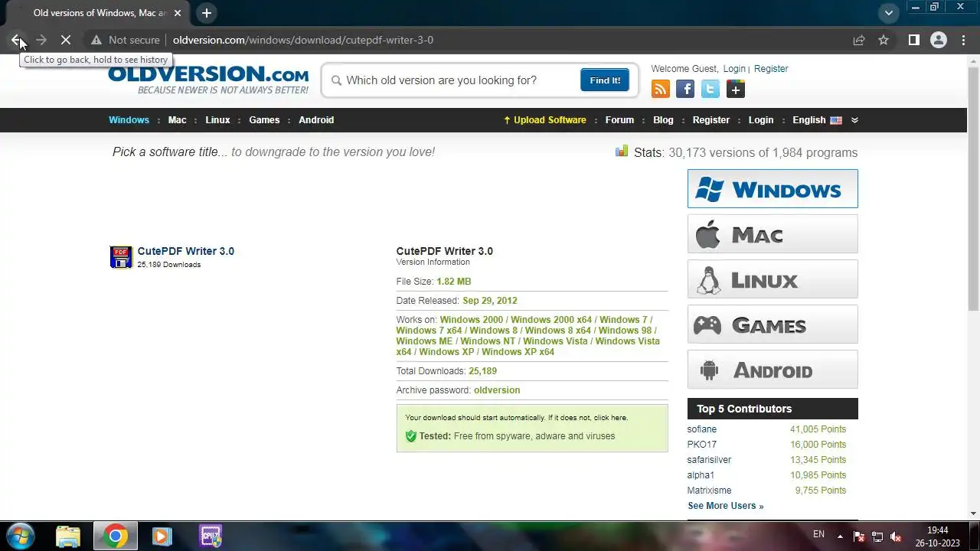Viewport: 980px width, 551px height.
Task: Click the Windows 2000 x64 compatibility link
Action: pos(551,320)
